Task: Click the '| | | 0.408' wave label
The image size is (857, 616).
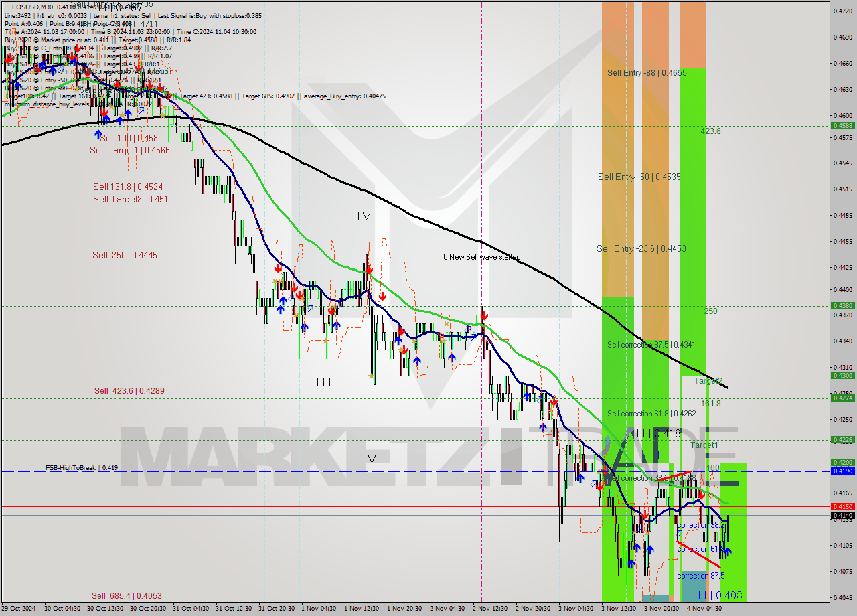Action: click(720, 595)
